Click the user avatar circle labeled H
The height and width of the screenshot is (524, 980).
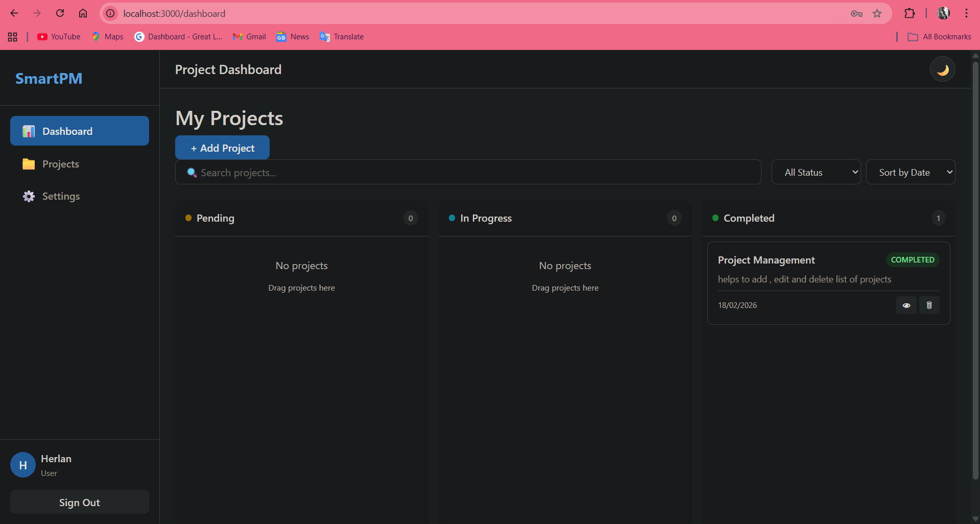[x=22, y=465]
